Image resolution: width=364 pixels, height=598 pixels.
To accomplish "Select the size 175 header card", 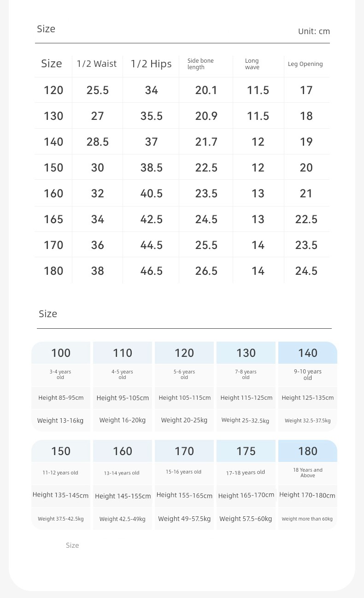I will (246, 451).
